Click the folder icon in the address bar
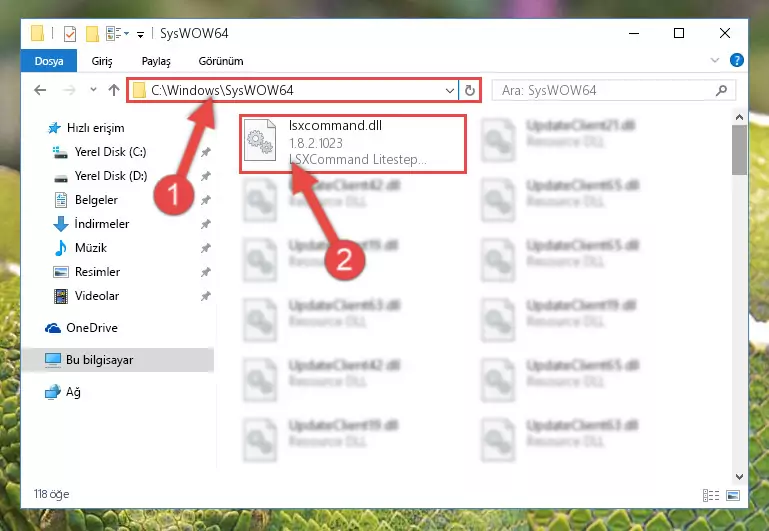769x531 pixels. pyautogui.click(x=139, y=90)
